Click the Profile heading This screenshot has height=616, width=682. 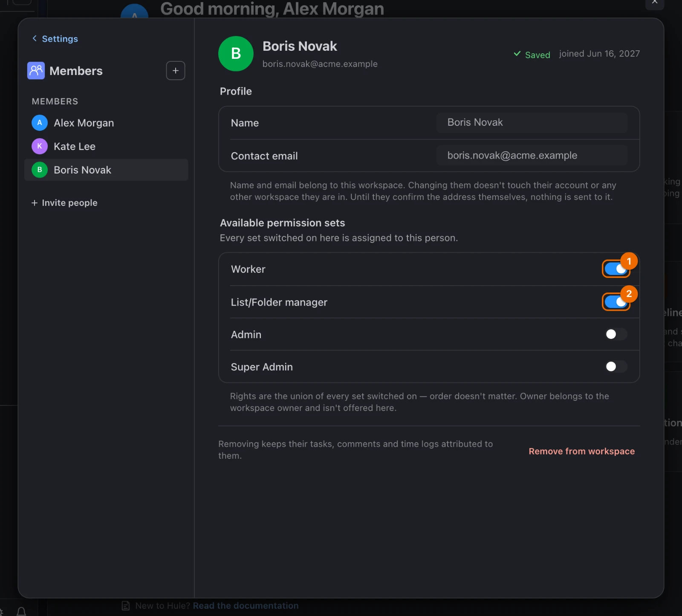coord(236,91)
